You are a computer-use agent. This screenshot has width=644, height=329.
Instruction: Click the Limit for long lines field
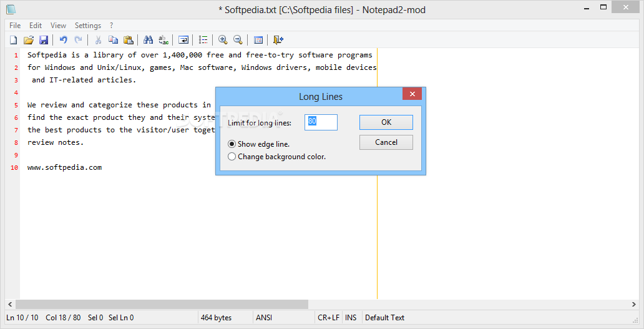pyautogui.click(x=321, y=122)
